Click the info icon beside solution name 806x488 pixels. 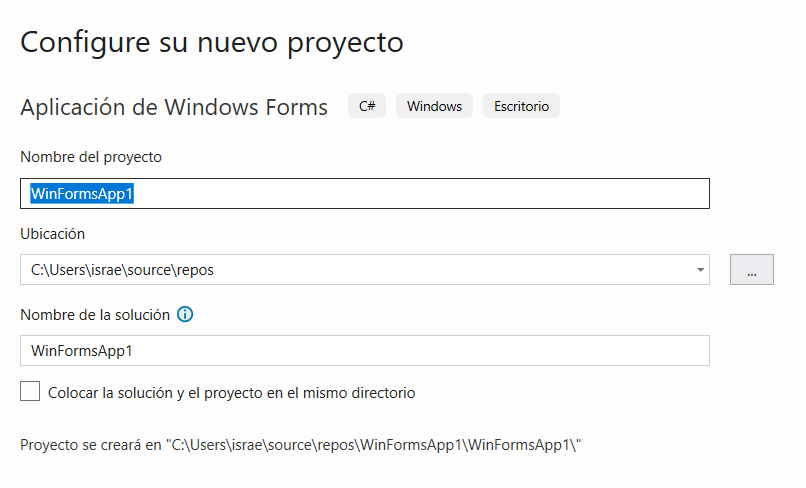[x=185, y=314]
